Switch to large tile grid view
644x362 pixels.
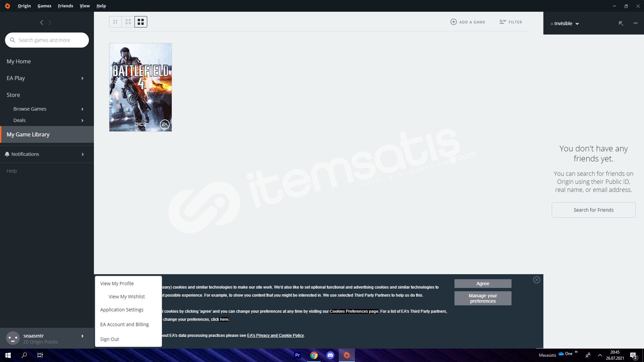point(141,22)
